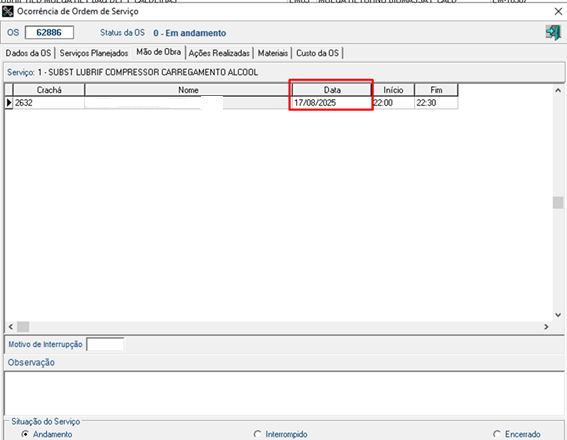Close the Ocorrência de Ordem de Serviço window
The width and height of the screenshot is (567, 440).
[558, 12]
